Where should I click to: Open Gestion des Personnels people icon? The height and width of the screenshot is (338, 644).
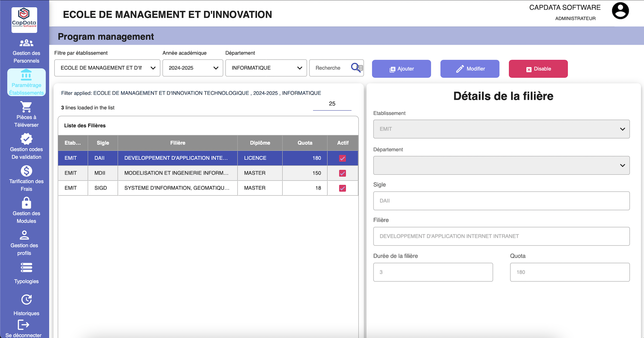26,43
